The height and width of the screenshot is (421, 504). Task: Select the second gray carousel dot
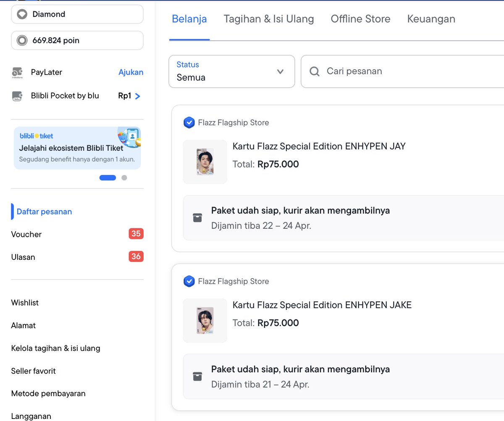pyautogui.click(x=124, y=178)
